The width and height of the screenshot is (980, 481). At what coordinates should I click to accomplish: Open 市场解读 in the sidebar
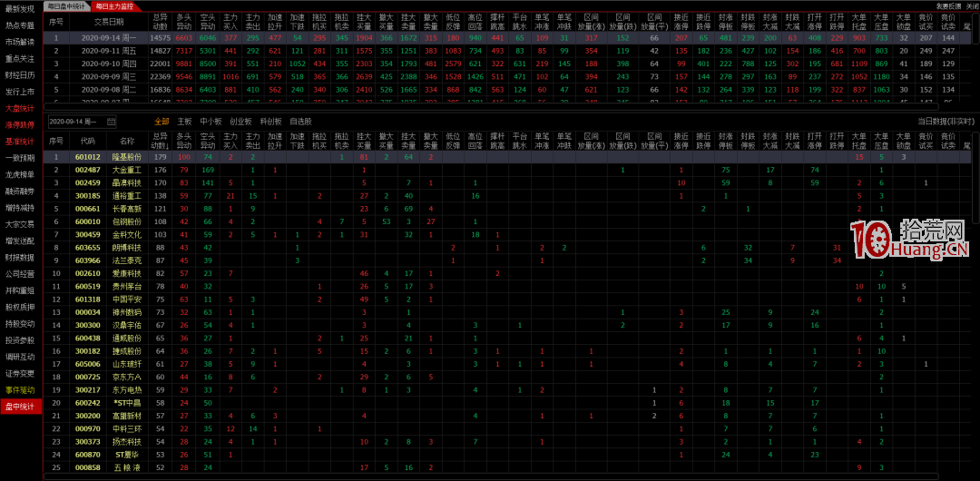coord(21,42)
